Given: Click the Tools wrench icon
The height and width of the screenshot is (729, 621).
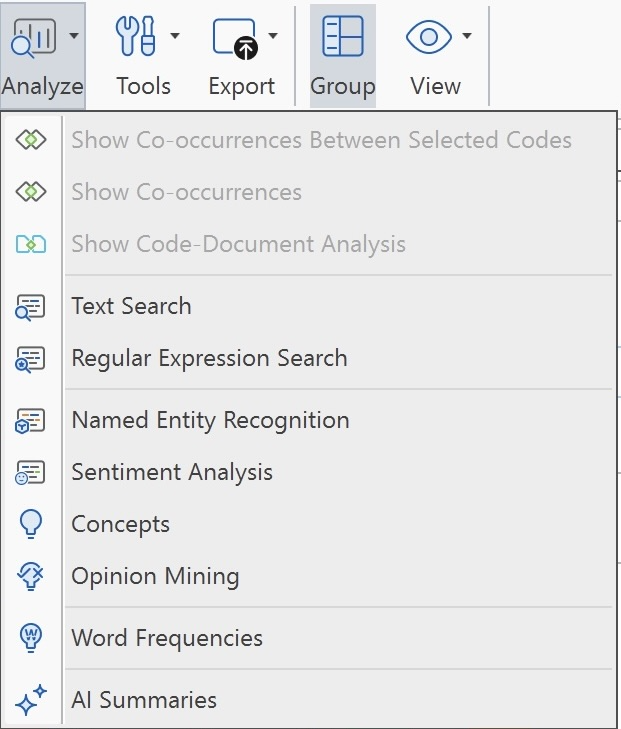Looking at the screenshot, I should tap(136, 38).
